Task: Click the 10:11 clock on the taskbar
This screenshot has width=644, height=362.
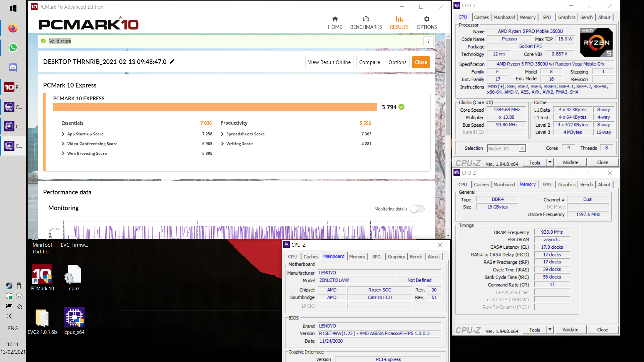Action: click(x=13, y=344)
